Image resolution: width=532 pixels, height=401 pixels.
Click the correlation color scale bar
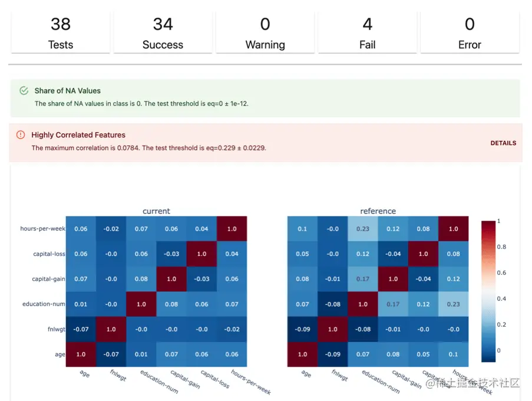tap(488, 291)
